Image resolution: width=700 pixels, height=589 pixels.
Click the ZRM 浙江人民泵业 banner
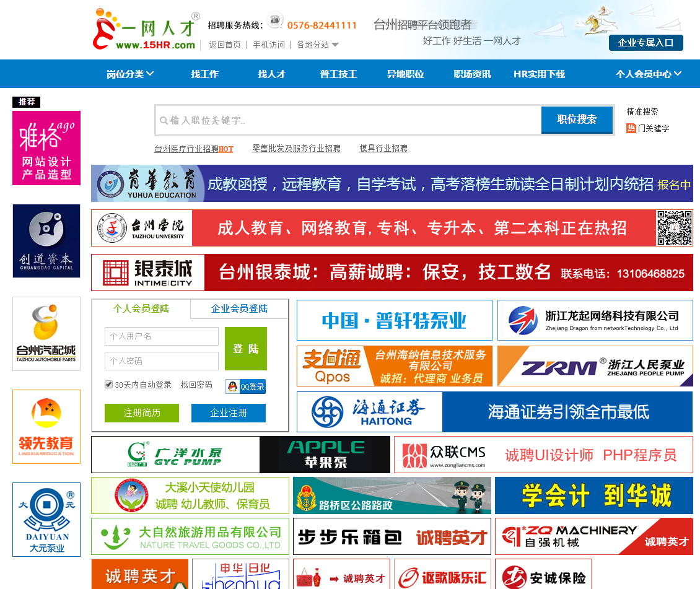pos(595,366)
